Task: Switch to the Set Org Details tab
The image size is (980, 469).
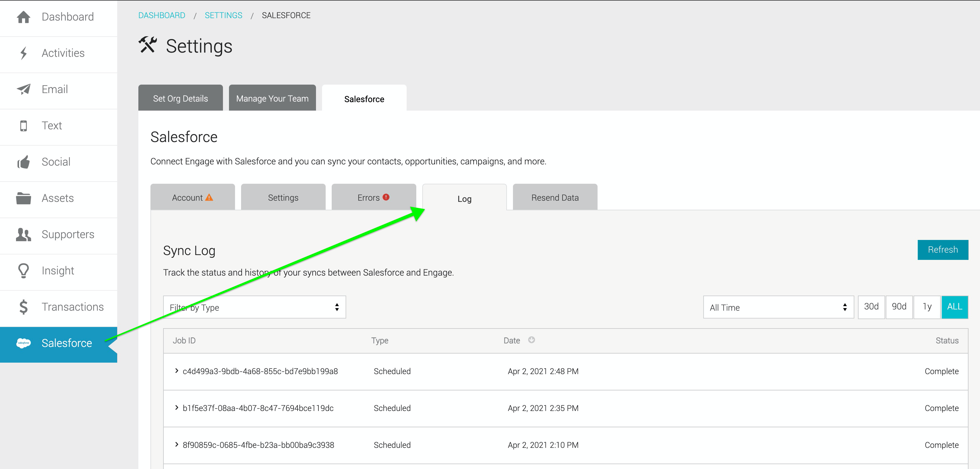Action: click(x=180, y=98)
